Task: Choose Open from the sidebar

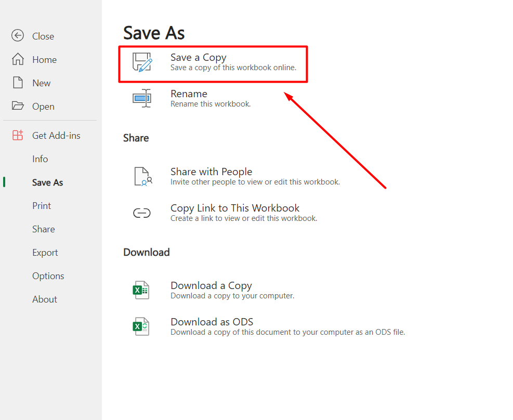Action: pyautogui.click(x=43, y=107)
